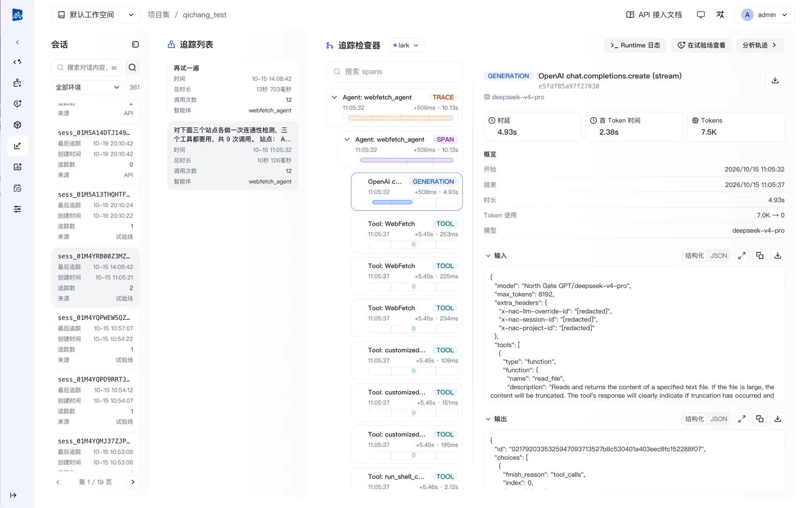Screen dimensions: 812x508
Task: Download the generation span details
Action: tap(775, 80)
